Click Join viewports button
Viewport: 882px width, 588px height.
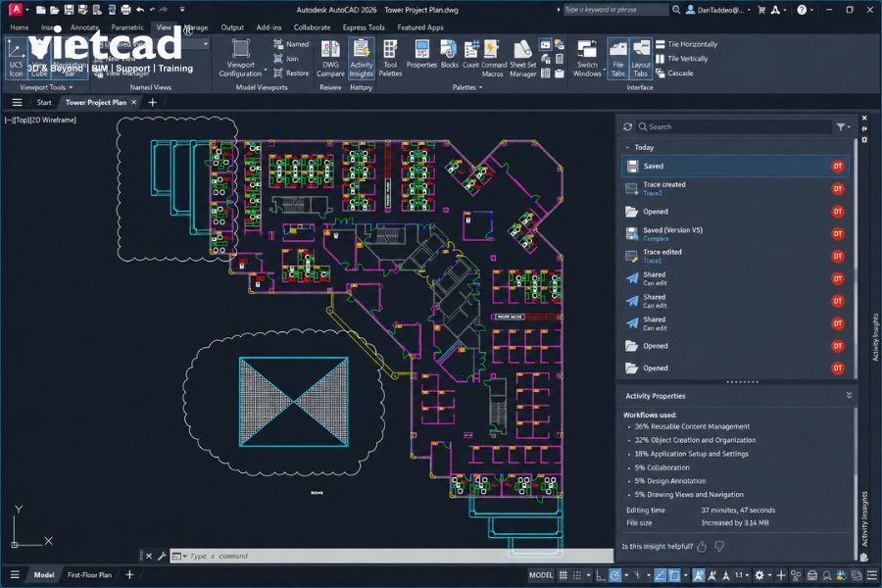pyautogui.click(x=286, y=59)
